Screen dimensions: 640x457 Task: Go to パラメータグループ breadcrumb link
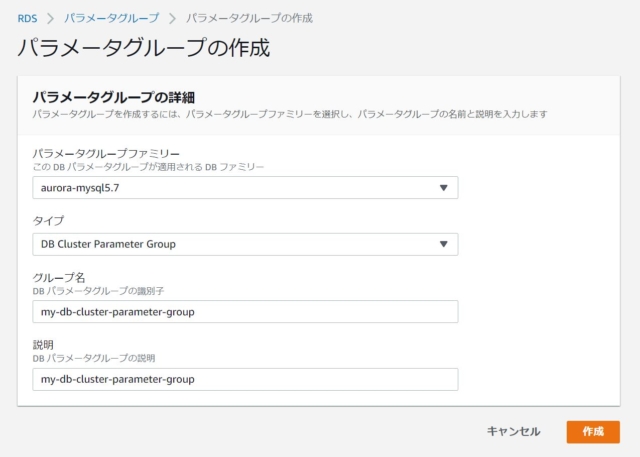tap(111, 18)
